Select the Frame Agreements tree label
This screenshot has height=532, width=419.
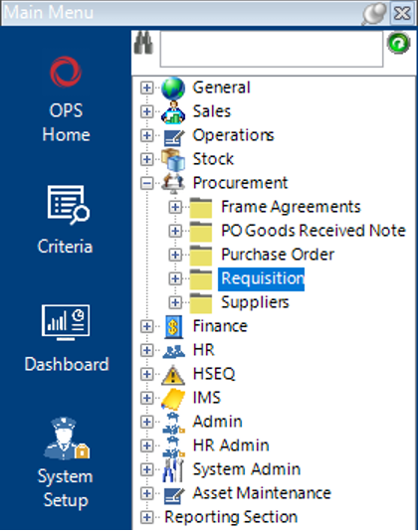click(x=291, y=207)
